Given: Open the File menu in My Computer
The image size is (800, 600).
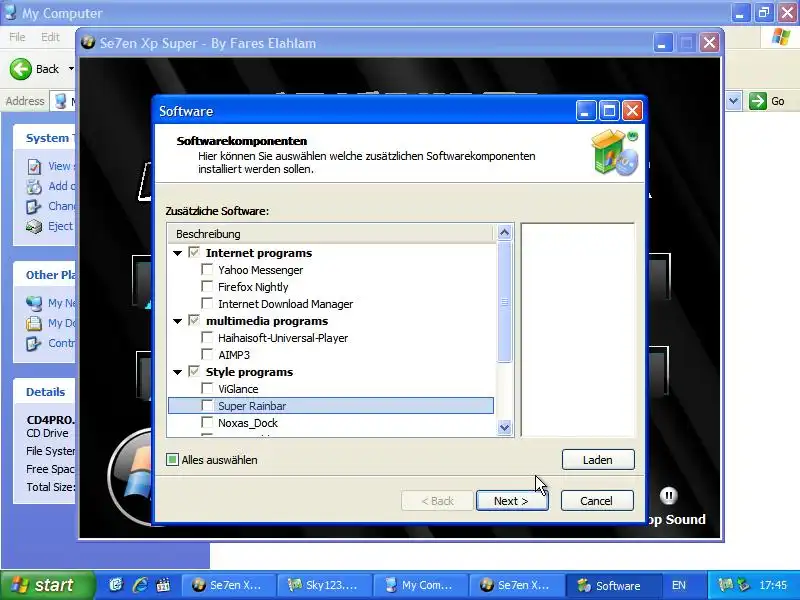Looking at the screenshot, I should click(x=17, y=37).
